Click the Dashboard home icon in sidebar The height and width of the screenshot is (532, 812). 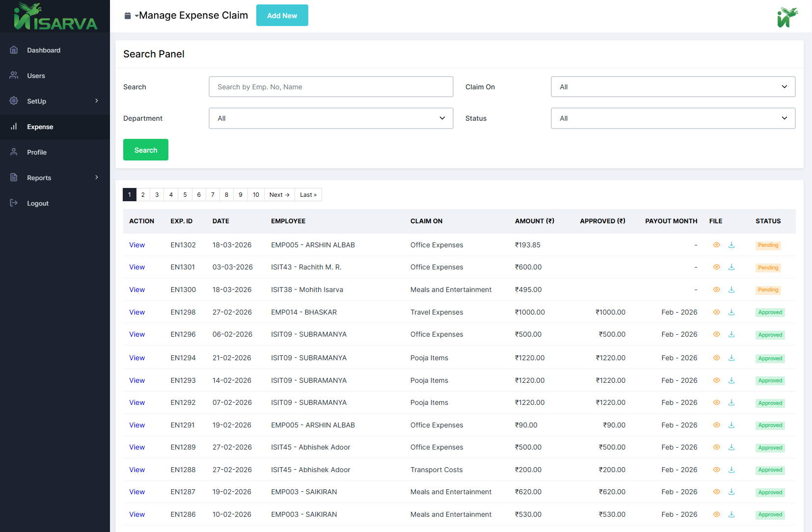(14, 50)
